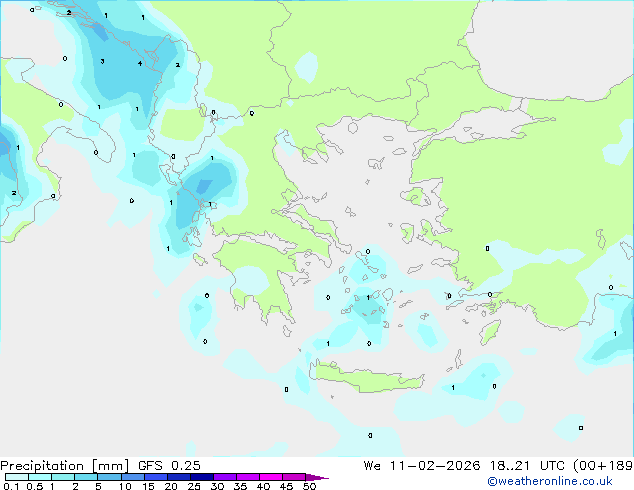Click the 45–50 mm legend swatch
The height and width of the screenshot is (490, 634).
(x=294, y=477)
